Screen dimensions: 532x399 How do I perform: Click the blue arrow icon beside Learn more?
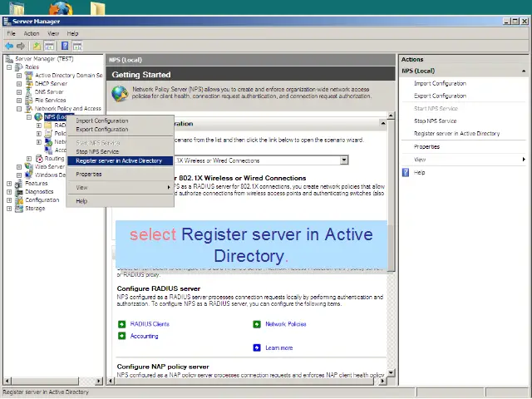point(257,347)
